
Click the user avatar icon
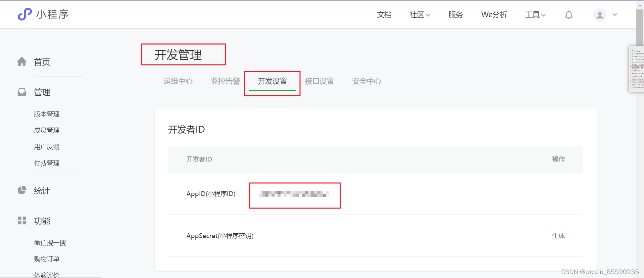pyautogui.click(x=600, y=15)
